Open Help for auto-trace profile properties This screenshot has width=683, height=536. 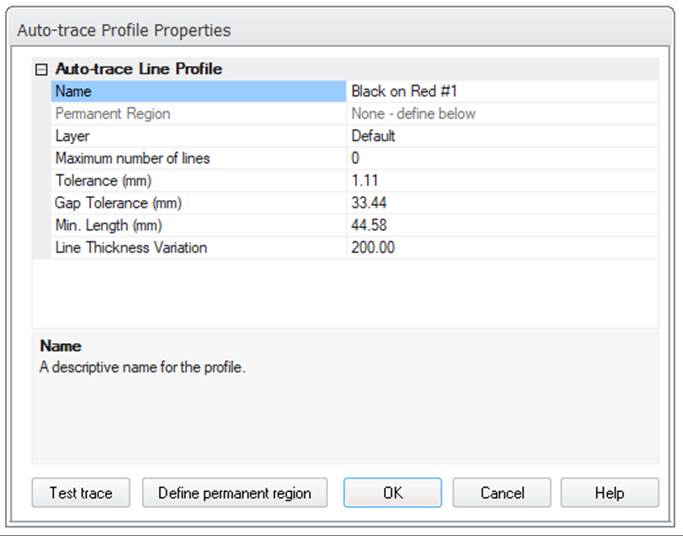click(x=609, y=493)
